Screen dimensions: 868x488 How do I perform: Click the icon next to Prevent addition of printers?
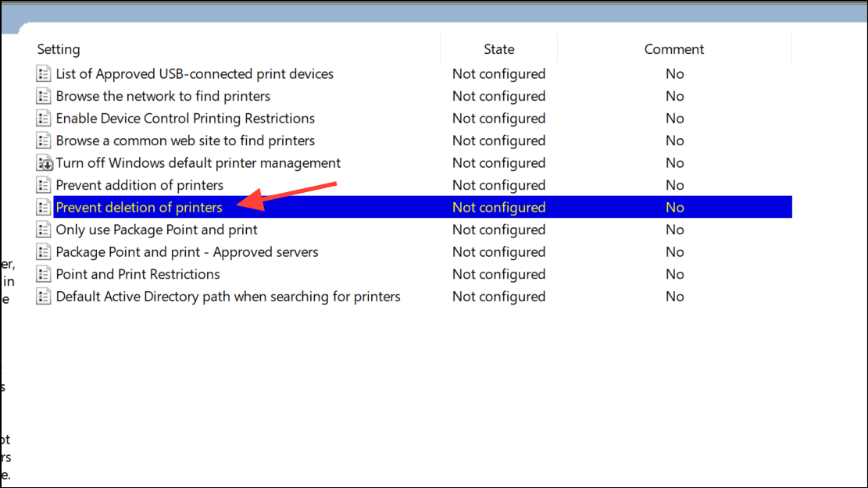(x=44, y=186)
